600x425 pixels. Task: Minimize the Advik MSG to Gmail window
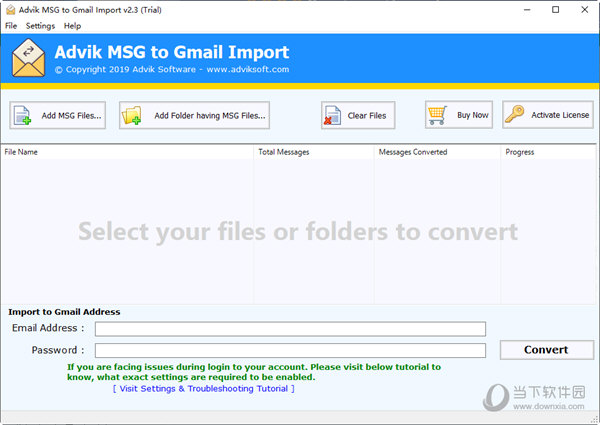click(x=527, y=10)
